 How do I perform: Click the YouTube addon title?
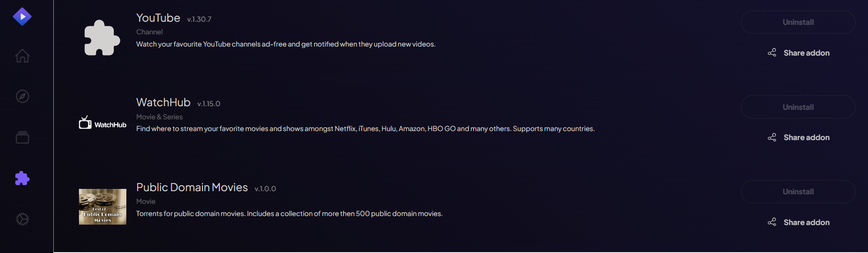point(158,18)
